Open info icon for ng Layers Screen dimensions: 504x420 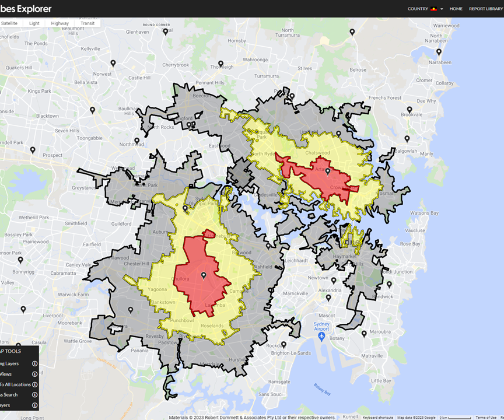[x=35, y=363]
